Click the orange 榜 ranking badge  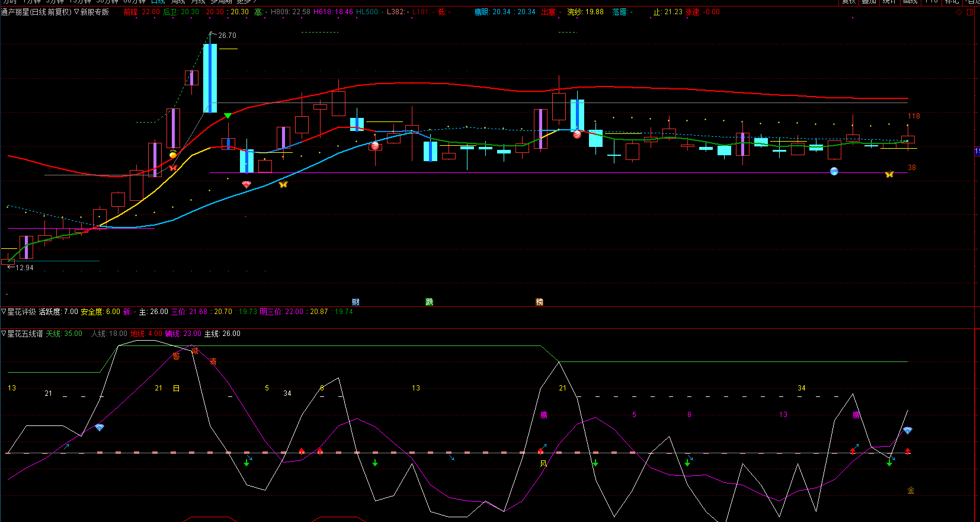539,302
